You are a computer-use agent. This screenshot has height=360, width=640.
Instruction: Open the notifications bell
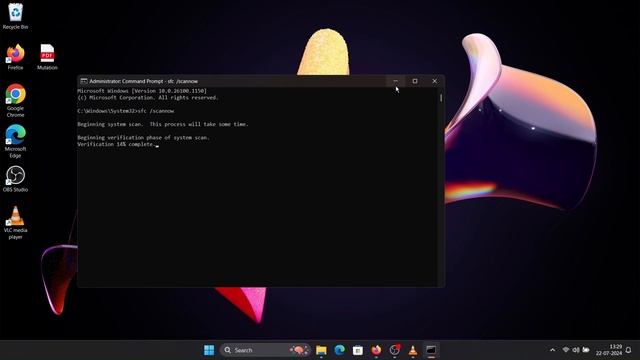(x=629, y=350)
